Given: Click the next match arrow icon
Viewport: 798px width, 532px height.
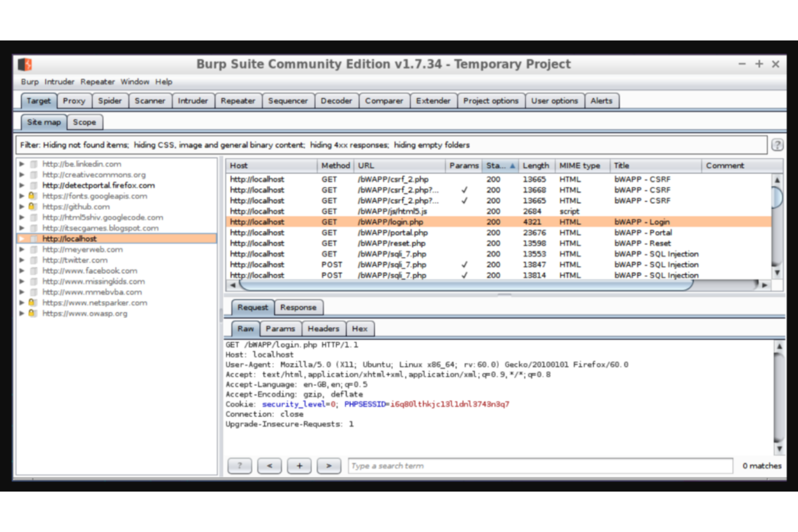Looking at the screenshot, I should pos(329,466).
